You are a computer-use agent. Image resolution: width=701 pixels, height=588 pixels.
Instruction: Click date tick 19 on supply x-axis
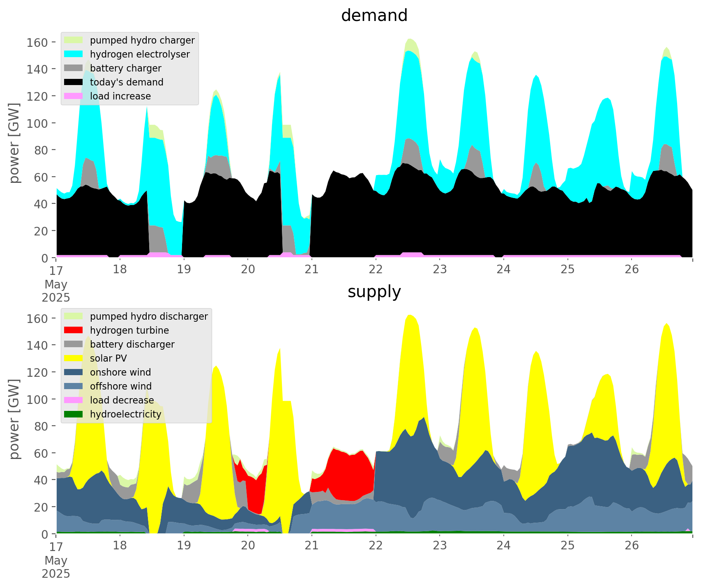tap(184, 546)
